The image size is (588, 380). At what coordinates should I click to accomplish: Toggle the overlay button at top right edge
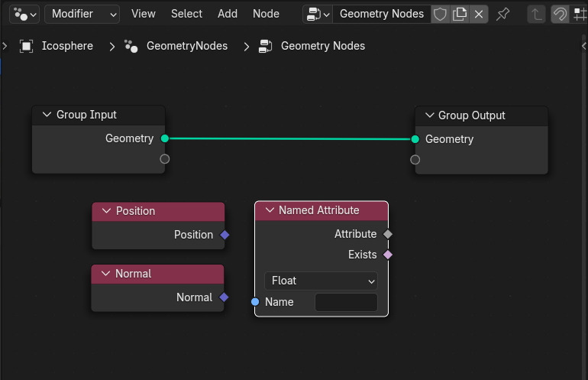click(580, 15)
